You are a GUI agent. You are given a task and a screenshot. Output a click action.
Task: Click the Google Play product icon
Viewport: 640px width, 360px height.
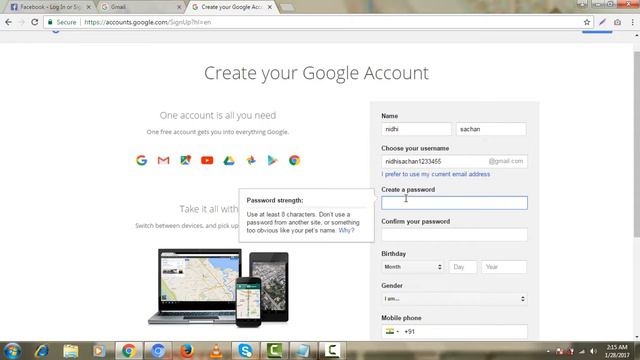[x=272, y=160]
